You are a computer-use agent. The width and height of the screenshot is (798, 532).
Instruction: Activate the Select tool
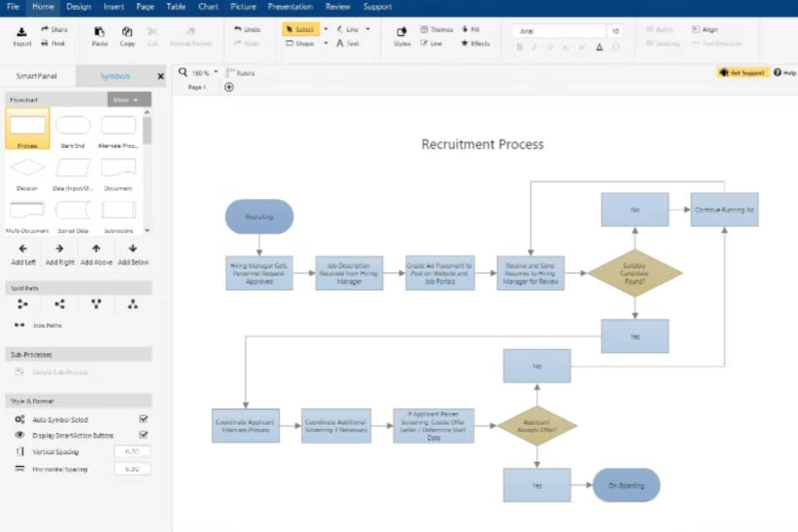tap(300, 29)
